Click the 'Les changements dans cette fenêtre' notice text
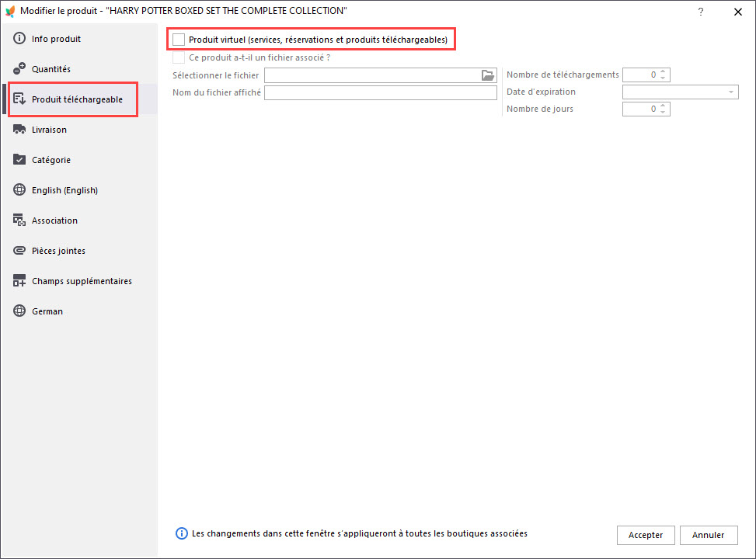This screenshot has width=756, height=559. (360, 533)
